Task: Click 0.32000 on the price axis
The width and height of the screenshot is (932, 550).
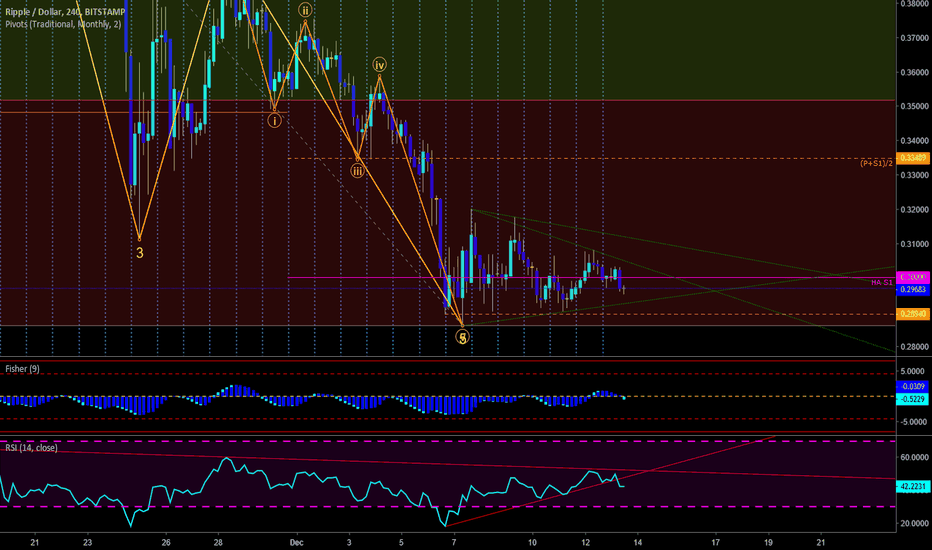Action: (914, 209)
